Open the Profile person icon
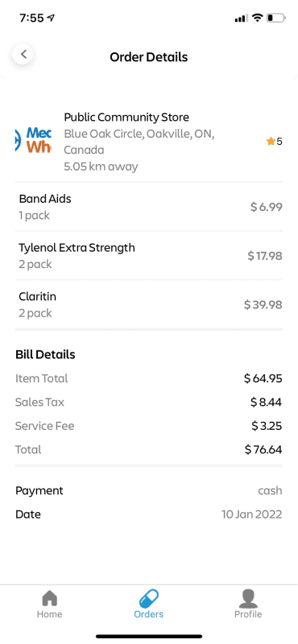The height and width of the screenshot is (644, 298). (x=248, y=598)
